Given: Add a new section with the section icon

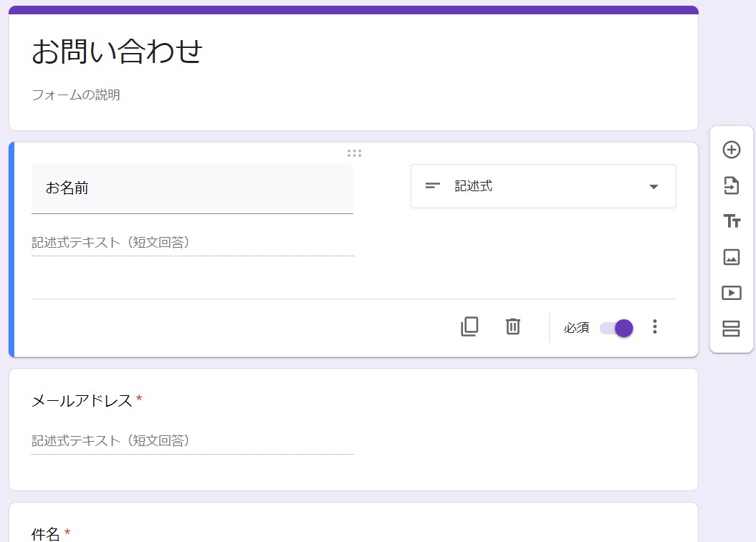Looking at the screenshot, I should click(x=731, y=329).
